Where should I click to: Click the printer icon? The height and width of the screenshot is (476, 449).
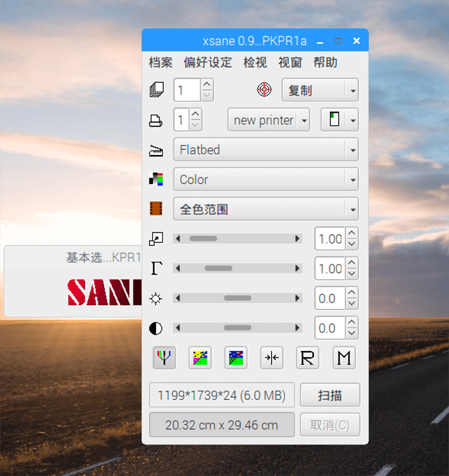tap(155, 121)
